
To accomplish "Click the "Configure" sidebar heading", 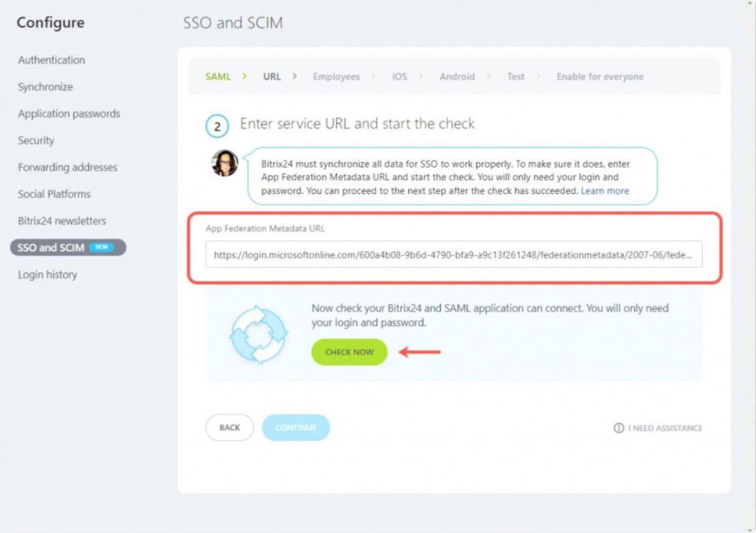I will click(x=50, y=22).
